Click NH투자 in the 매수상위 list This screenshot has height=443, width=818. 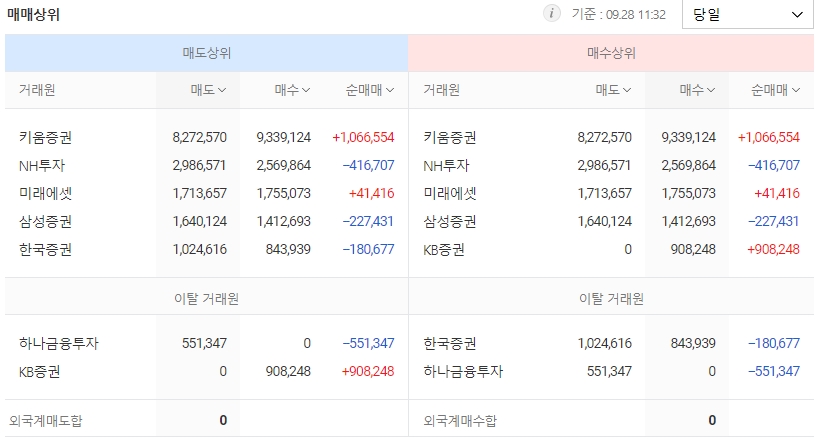[446, 165]
